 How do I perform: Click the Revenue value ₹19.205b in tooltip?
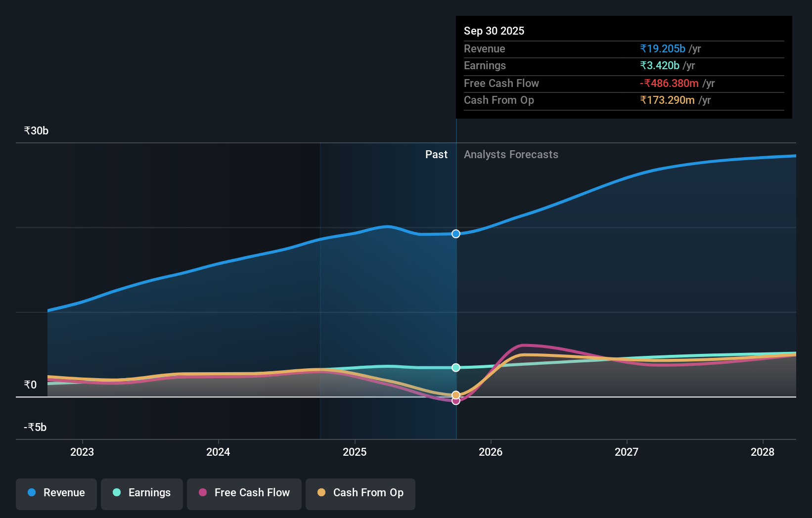pyautogui.click(x=663, y=48)
